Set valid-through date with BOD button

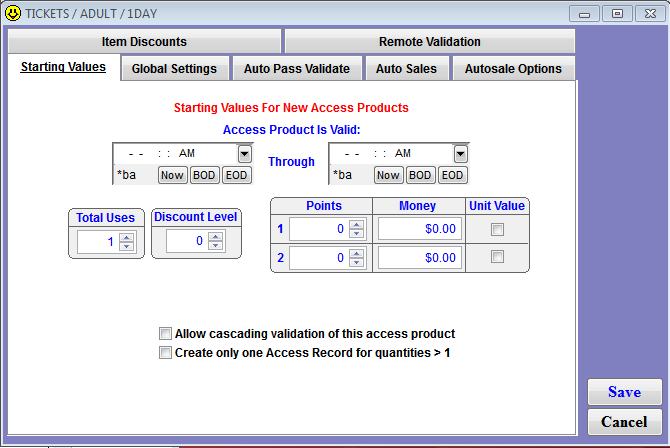coord(420,175)
